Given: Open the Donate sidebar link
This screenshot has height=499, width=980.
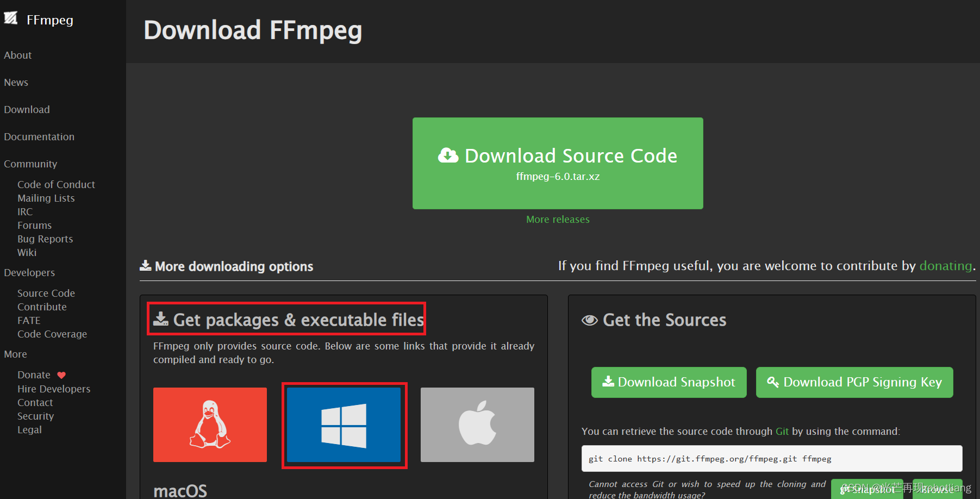Looking at the screenshot, I should point(34,375).
